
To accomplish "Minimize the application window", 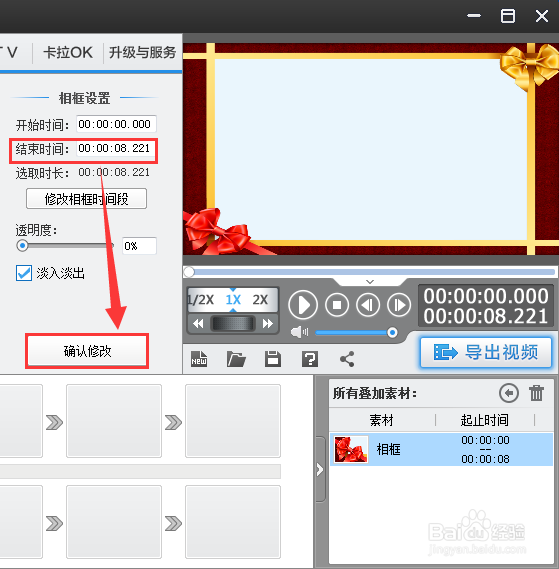I will pyautogui.click(x=474, y=16).
